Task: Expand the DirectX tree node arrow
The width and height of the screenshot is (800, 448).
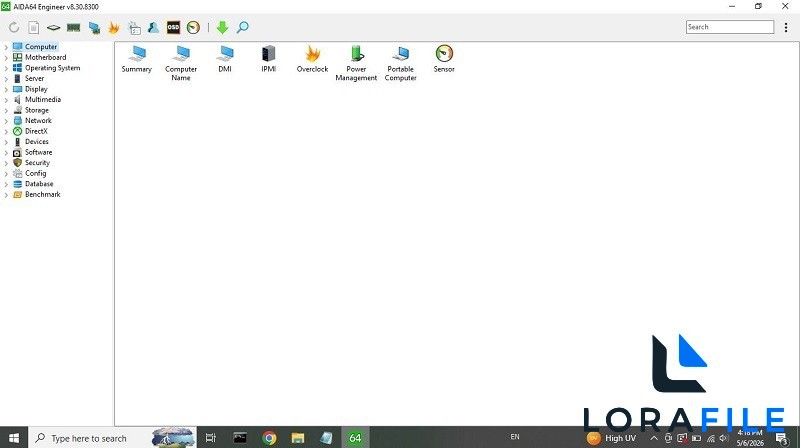Action: pyautogui.click(x=6, y=131)
